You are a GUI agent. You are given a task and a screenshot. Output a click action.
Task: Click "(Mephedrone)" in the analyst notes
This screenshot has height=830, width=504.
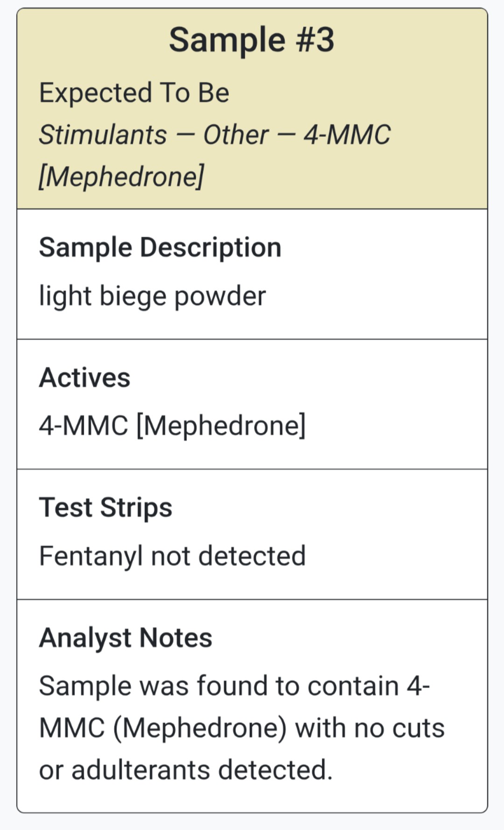click(x=200, y=728)
